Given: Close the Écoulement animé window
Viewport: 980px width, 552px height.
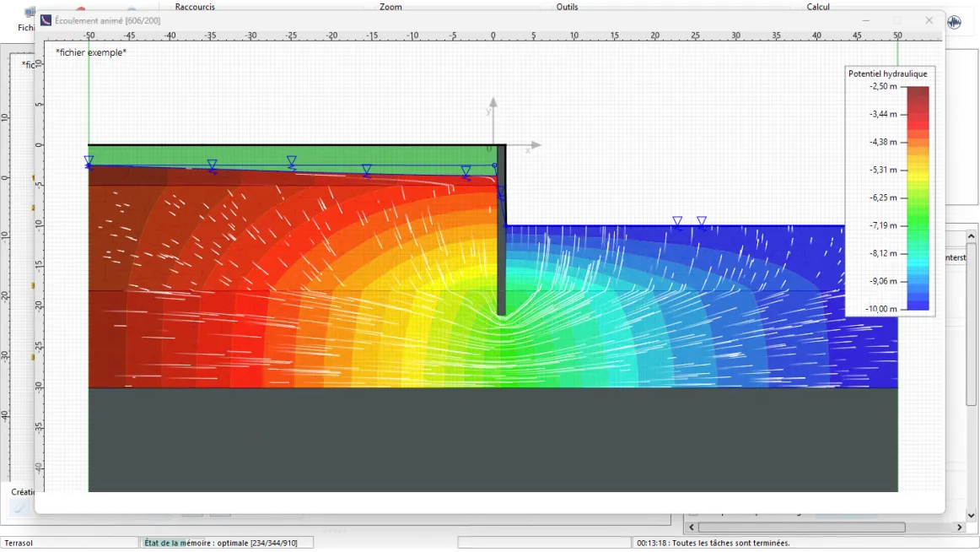Looking at the screenshot, I should click(x=929, y=20).
